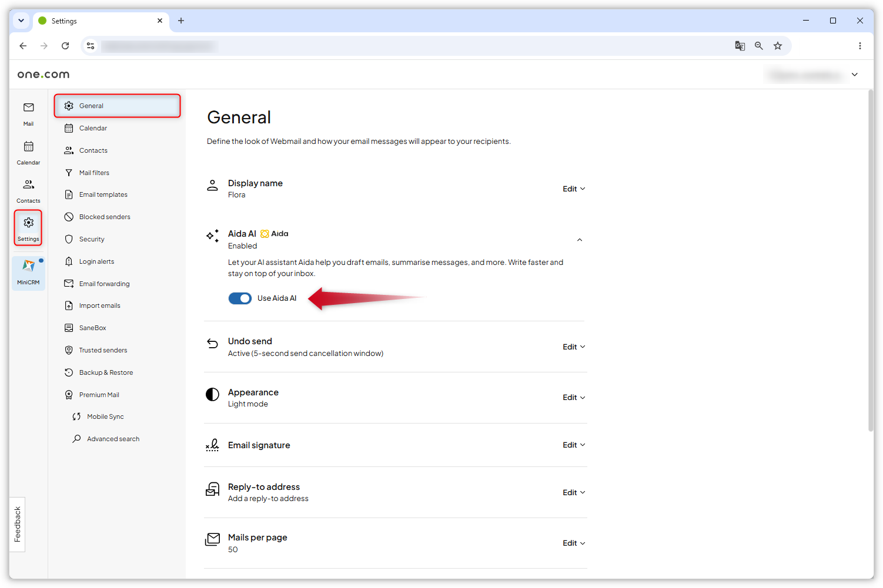This screenshot has width=883, height=588.
Task: Click the Premium Mail label in the settings menu
Action: (99, 395)
